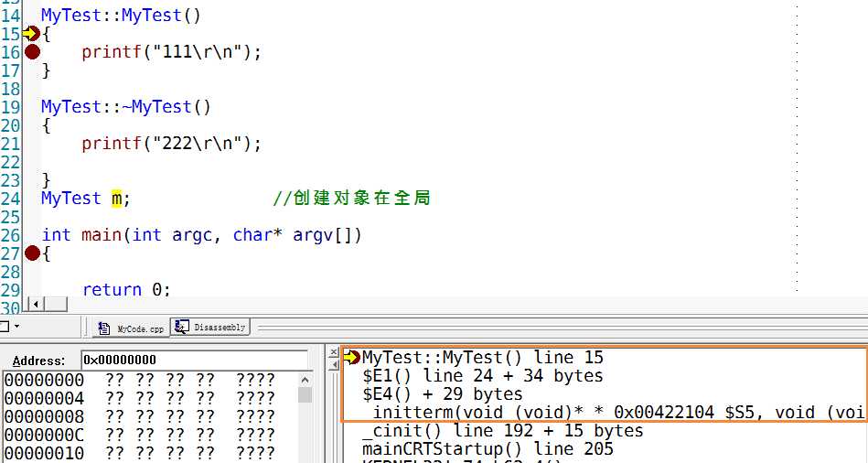Click the yellow arrow marker in call stack
The image size is (868, 463).
click(x=352, y=358)
